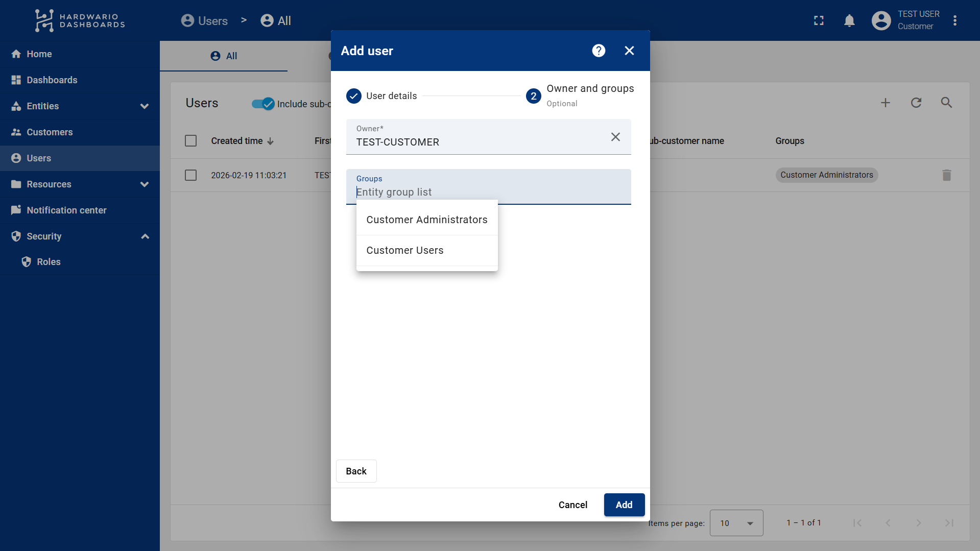Check the select-all users checkbox

[190, 141]
